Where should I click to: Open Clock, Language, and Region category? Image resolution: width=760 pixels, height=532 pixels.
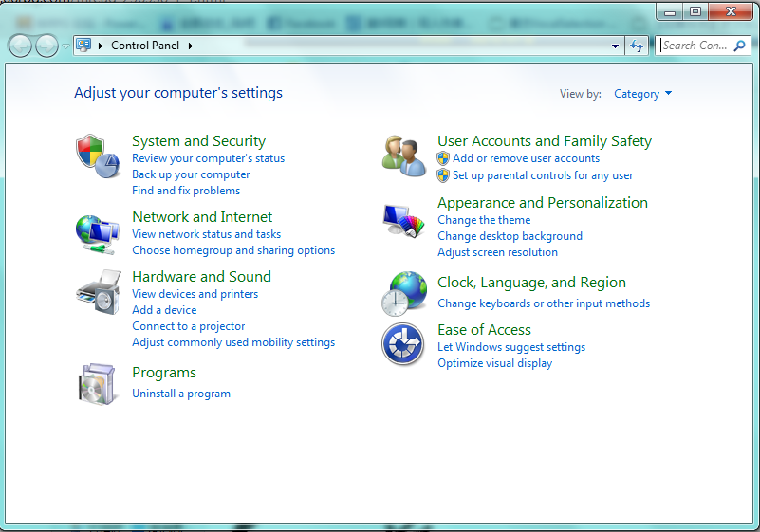tap(531, 283)
